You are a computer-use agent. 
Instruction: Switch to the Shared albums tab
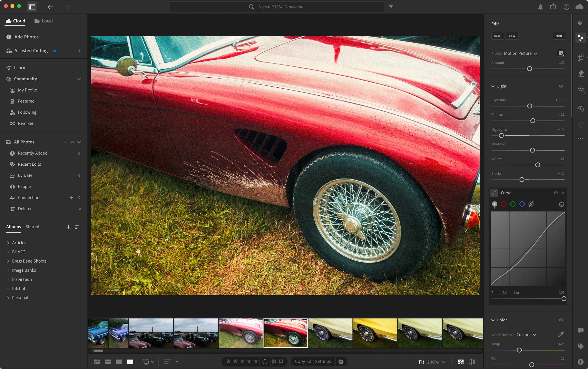coord(32,227)
